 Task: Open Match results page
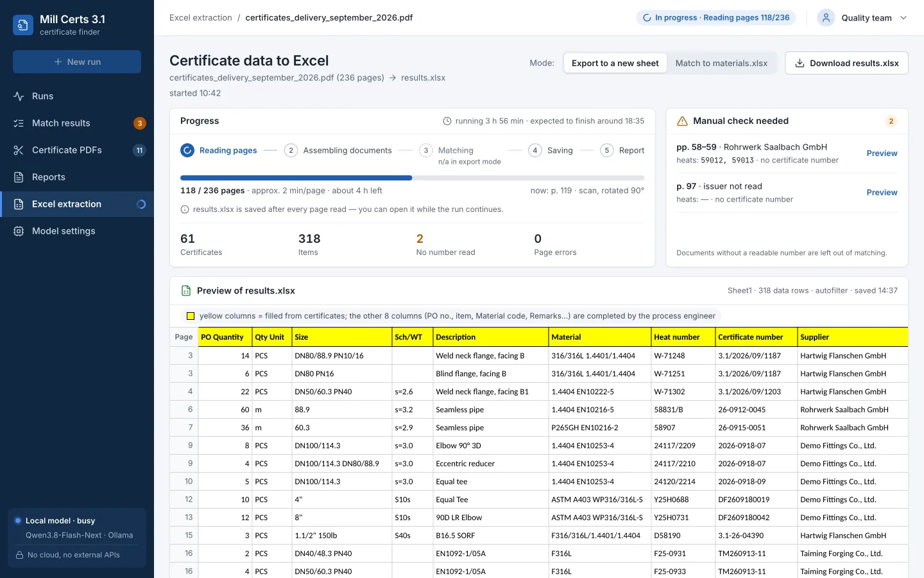77,123
